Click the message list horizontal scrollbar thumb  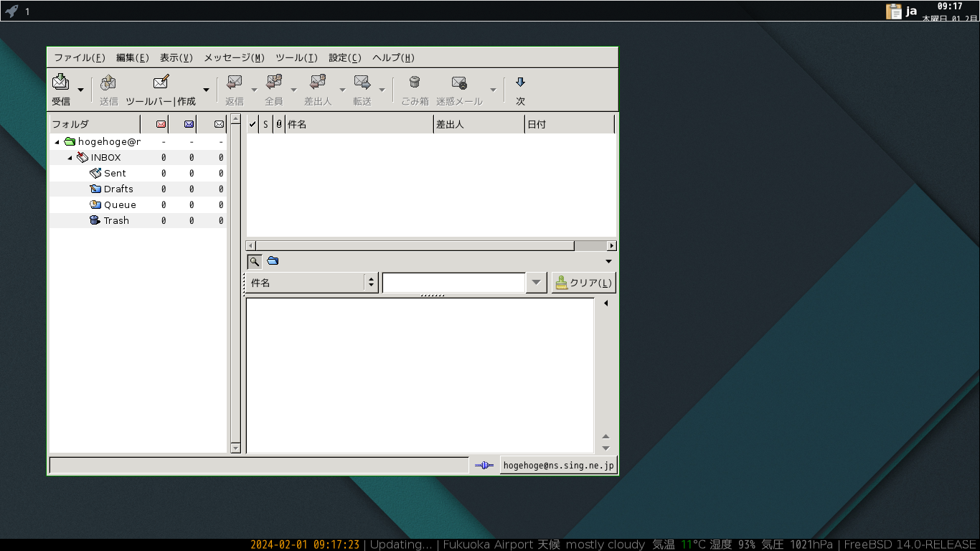pyautogui.click(x=415, y=245)
